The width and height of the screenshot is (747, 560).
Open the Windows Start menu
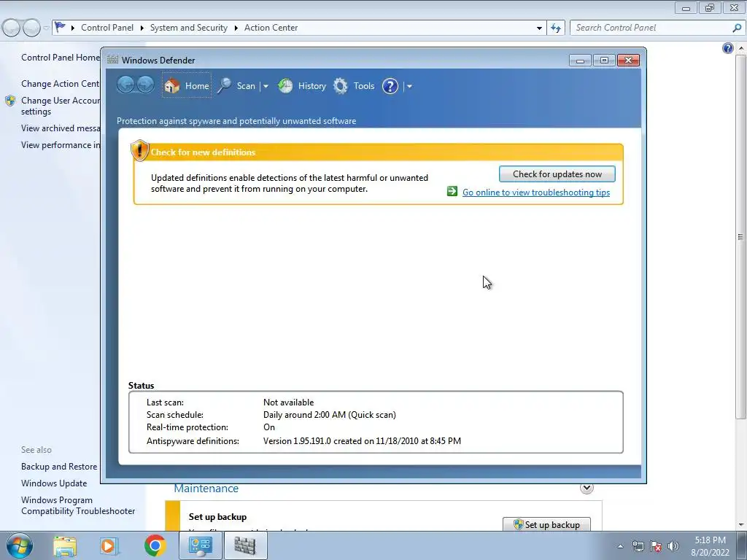click(19, 545)
